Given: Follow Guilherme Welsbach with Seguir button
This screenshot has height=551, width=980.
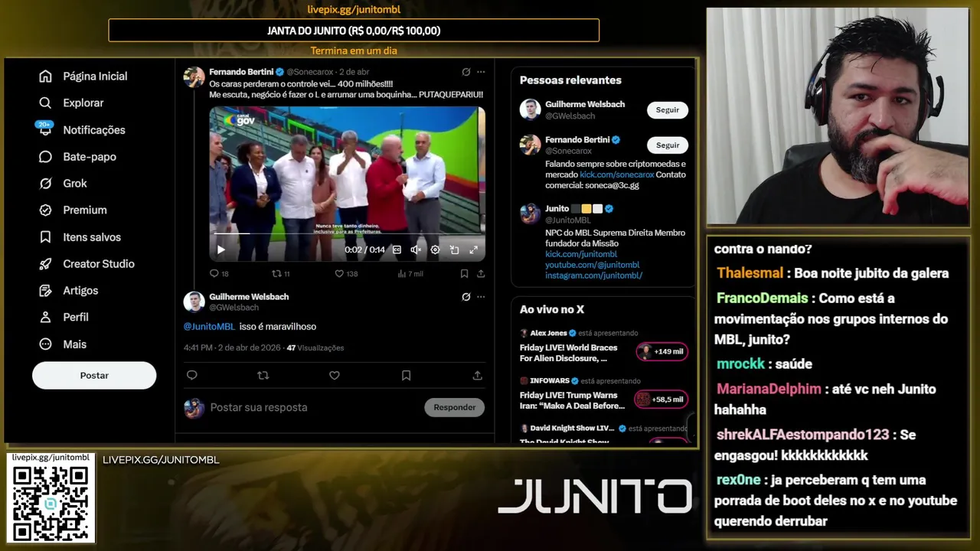Looking at the screenshot, I should [668, 110].
